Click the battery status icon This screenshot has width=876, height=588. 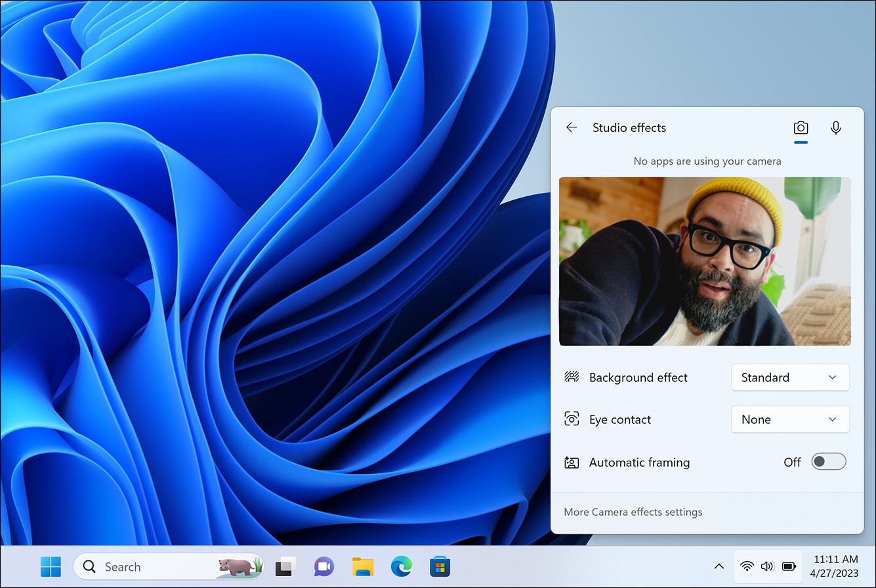(789, 566)
